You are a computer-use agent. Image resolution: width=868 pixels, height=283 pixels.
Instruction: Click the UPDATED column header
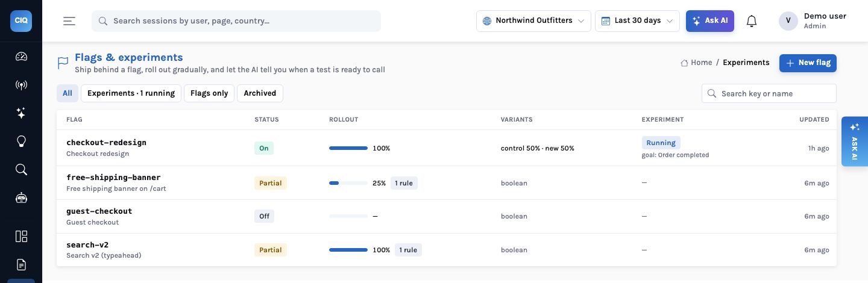point(814,120)
